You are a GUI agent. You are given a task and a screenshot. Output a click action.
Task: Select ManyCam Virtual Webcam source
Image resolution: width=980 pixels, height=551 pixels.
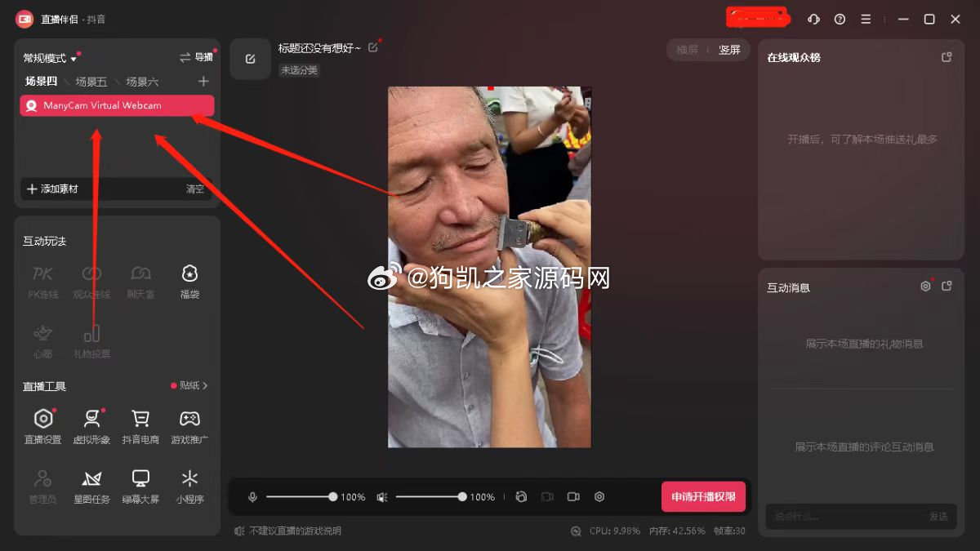117,105
